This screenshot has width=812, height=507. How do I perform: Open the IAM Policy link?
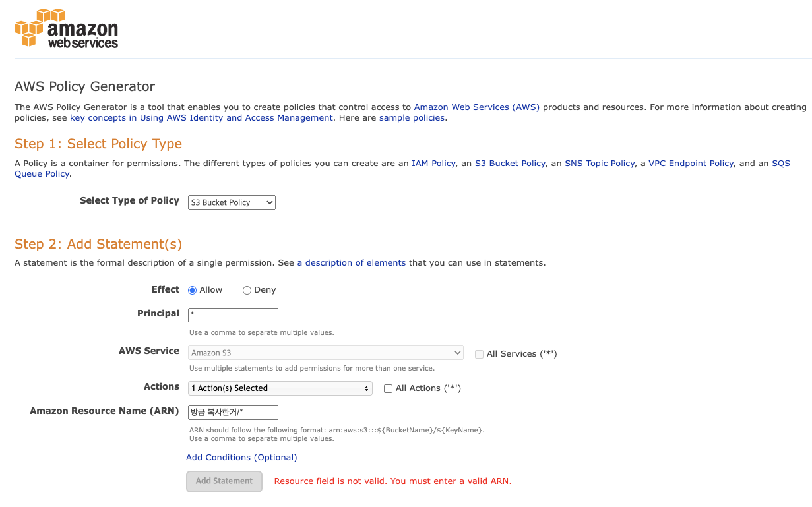433,163
